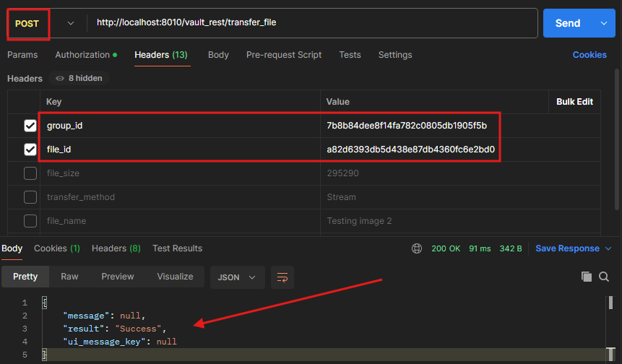Enable the transfer_method header checkbox
Viewport: 622px width, 364px height.
point(30,197)
